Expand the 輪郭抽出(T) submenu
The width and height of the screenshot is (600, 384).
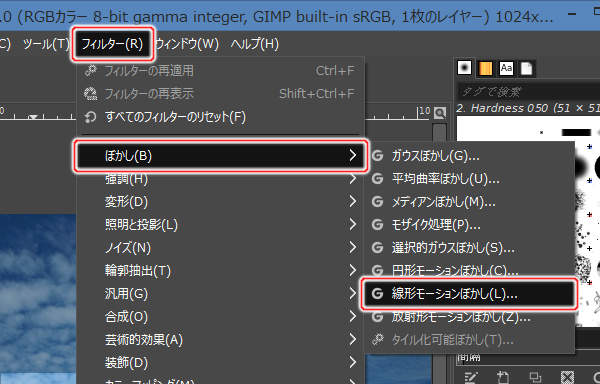[x=220, y=271]
